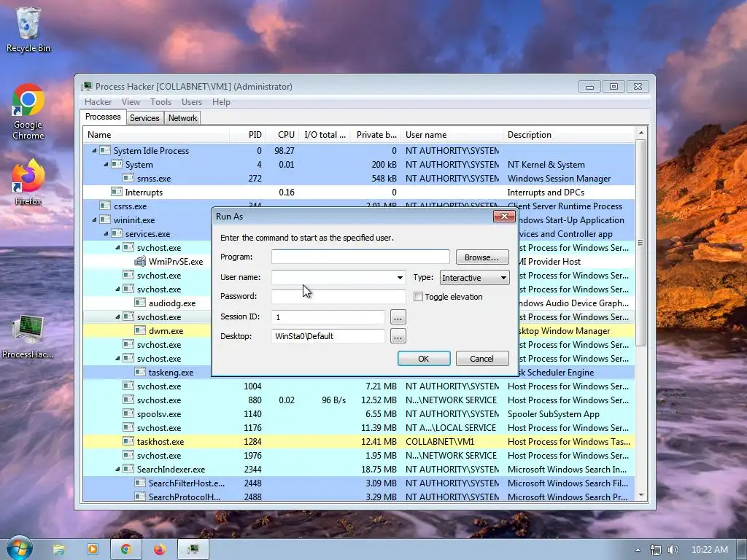Click the audiodg.exe process icon

pos(140,303)
